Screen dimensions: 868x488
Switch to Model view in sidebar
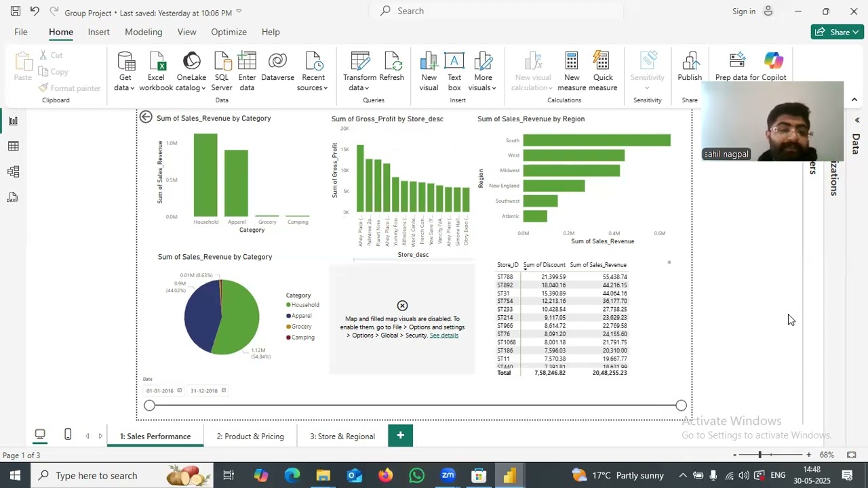click(x=13, y=172)
